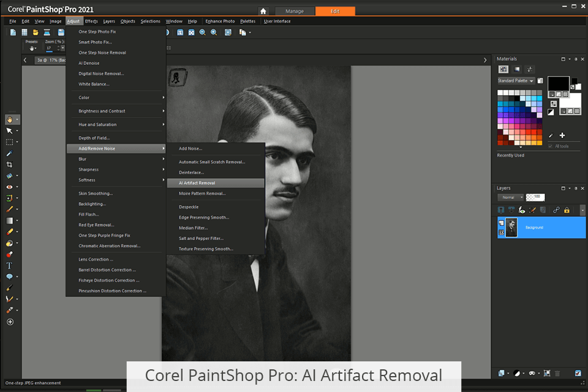The height and width of the screenshot is (392, 588).
Task: Click the Save disk icon
Action: [61, 32]
